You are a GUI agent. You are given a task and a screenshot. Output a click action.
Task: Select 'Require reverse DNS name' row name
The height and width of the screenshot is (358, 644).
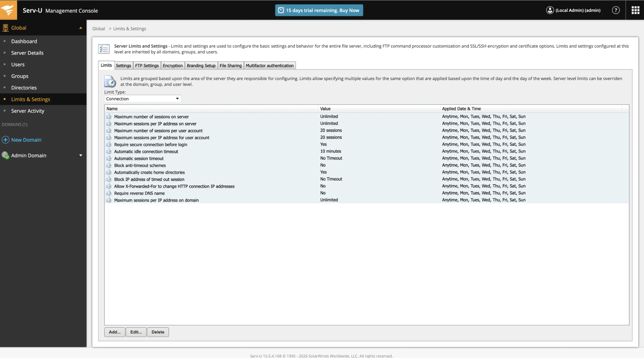click(x=139, y=193)
